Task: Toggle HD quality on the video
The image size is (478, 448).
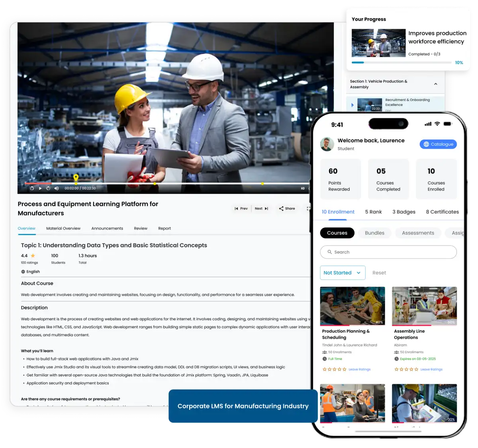Action: pyautogui.click(x=302, y=188)
